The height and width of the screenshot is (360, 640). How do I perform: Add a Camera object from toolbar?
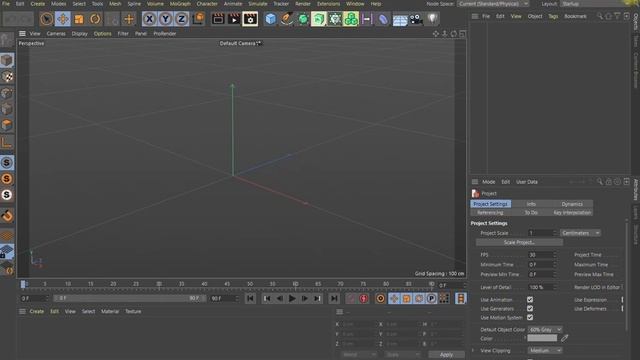pos(416,19)
